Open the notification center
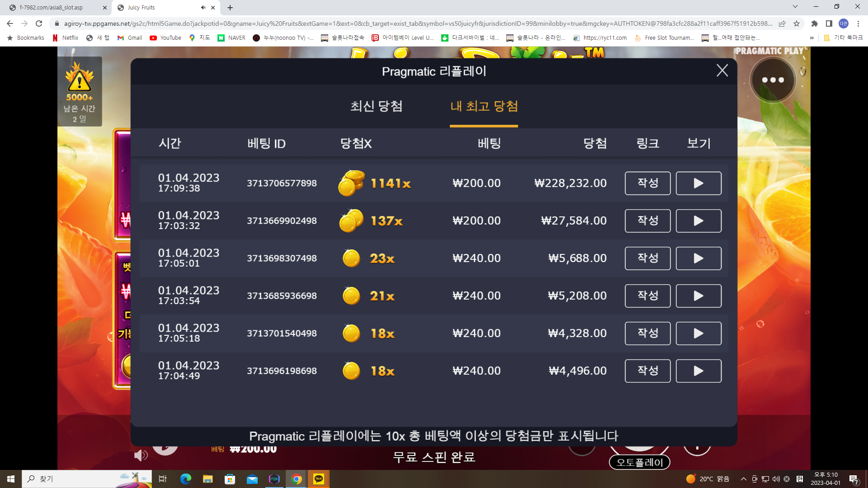This screenshot has width=868, height=488. point(854,479)
